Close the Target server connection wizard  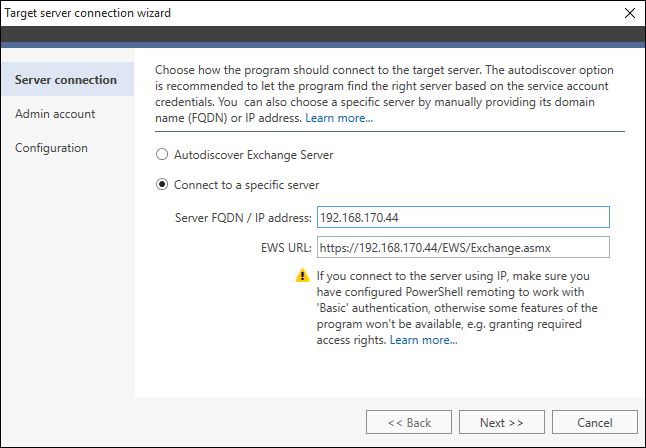(630, 13)
